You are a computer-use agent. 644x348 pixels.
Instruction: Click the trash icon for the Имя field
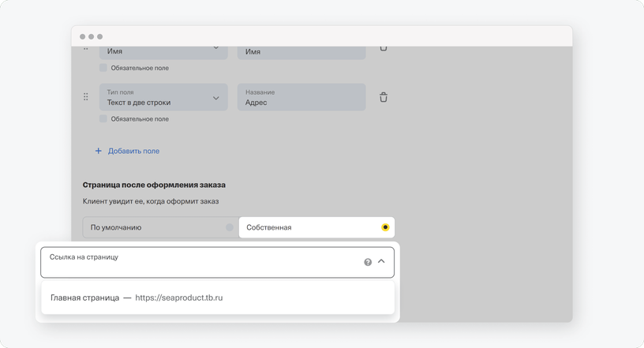(384, 48)
